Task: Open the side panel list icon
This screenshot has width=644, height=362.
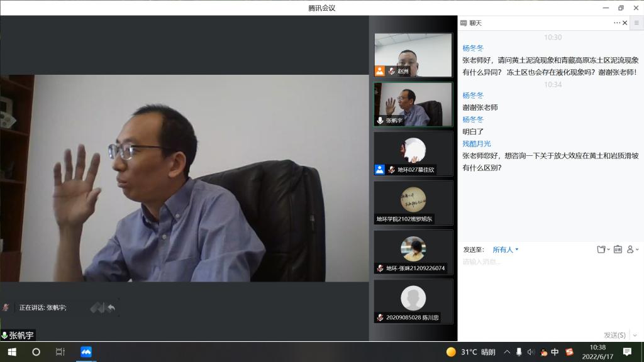Action: point(636,23)
